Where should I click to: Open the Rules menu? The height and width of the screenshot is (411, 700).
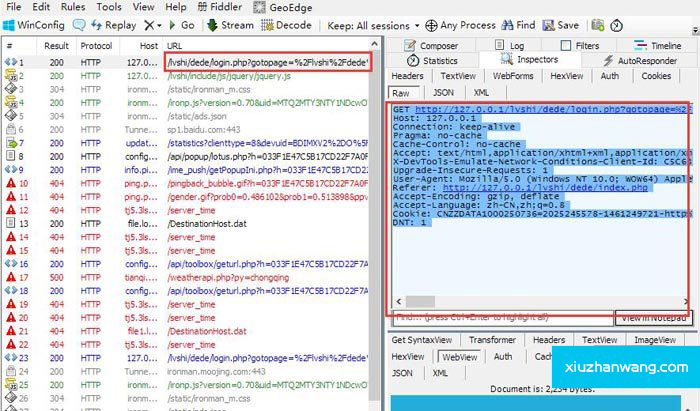72,7
